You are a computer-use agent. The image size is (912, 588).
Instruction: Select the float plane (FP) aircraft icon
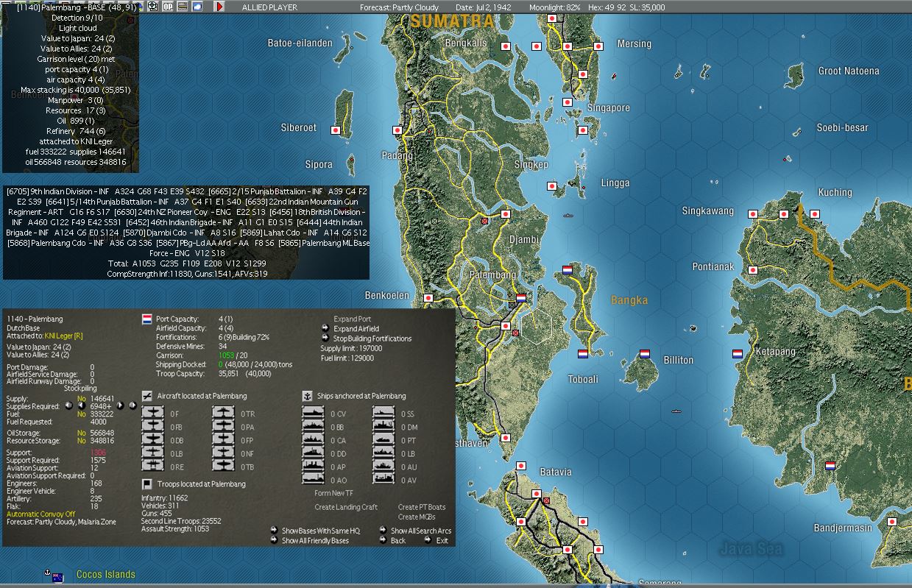224,439
